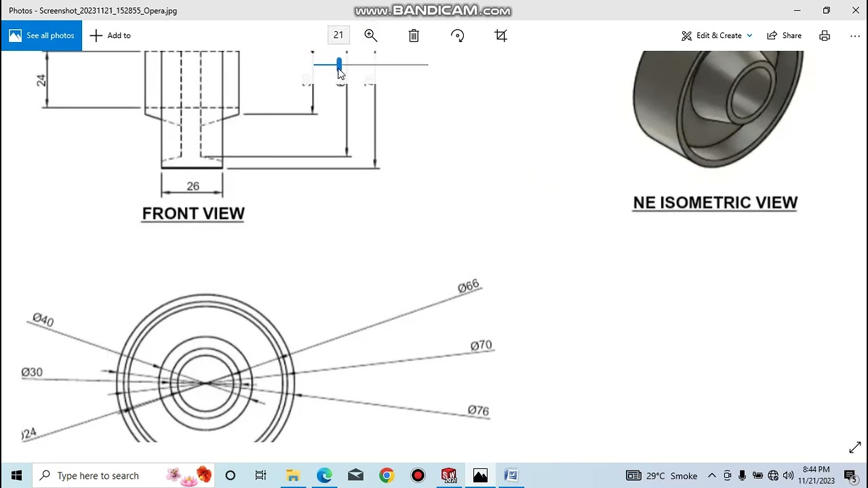This screenshot has height=488, width=868.
Task: Select the crop tool
Action: [x=501, y=35]
